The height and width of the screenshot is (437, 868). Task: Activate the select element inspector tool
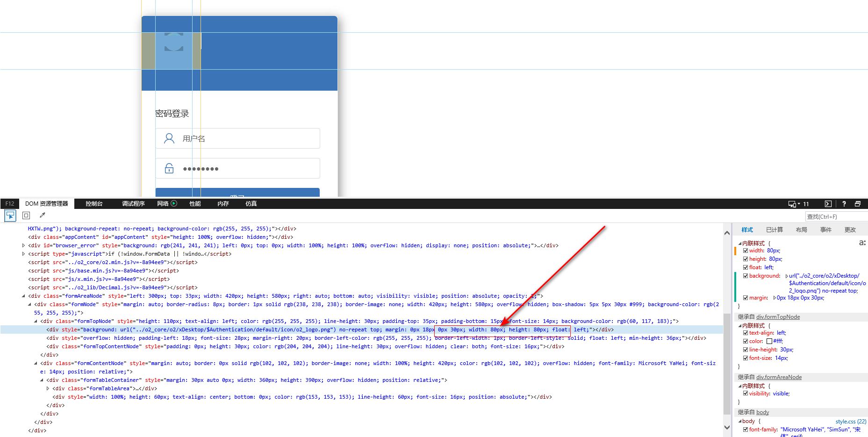10,215
